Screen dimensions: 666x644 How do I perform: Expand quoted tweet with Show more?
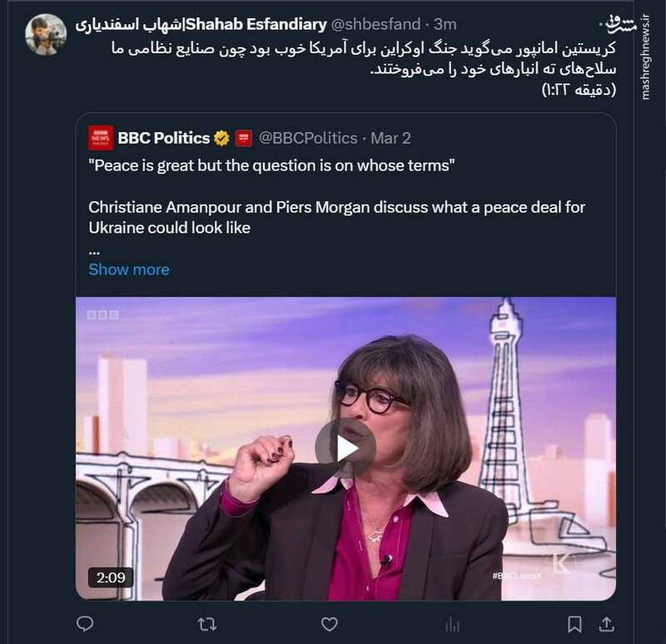click(128, 270)
